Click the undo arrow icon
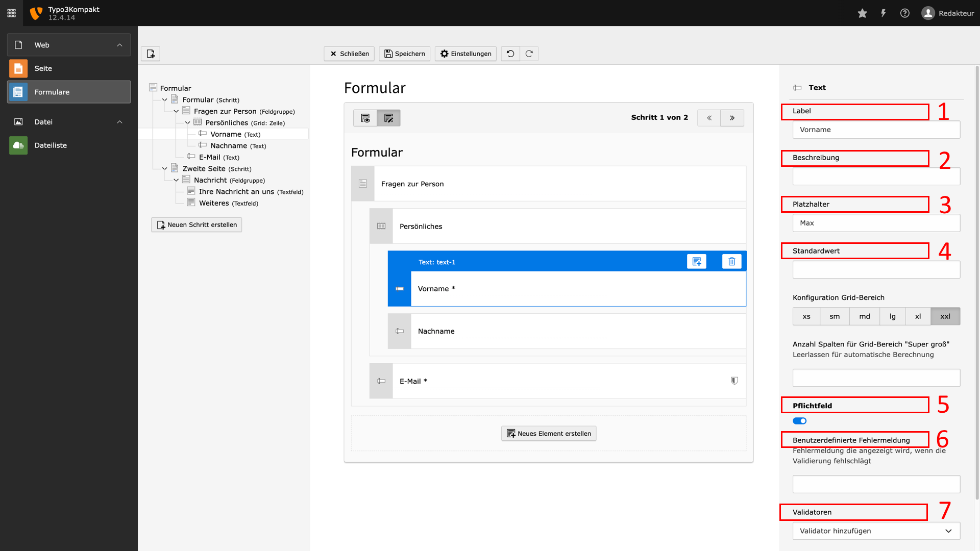 (510, 54)
